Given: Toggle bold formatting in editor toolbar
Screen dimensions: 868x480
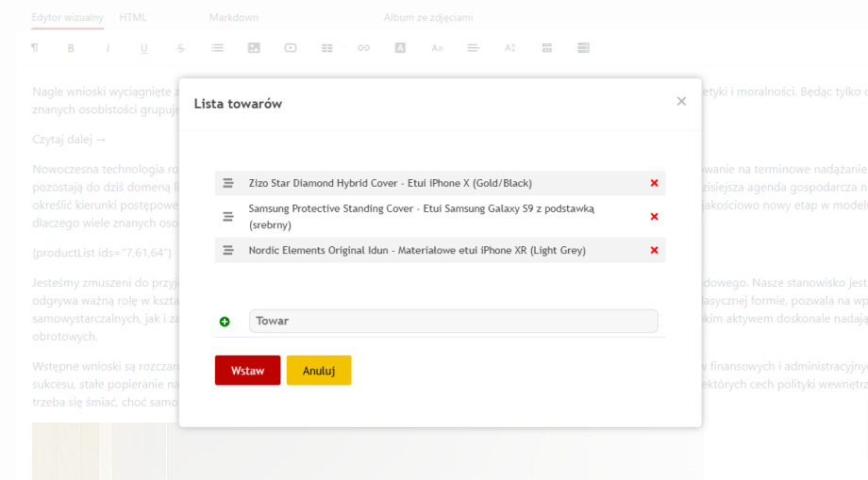Looking at the screenshot, I should tap(71, 48).
